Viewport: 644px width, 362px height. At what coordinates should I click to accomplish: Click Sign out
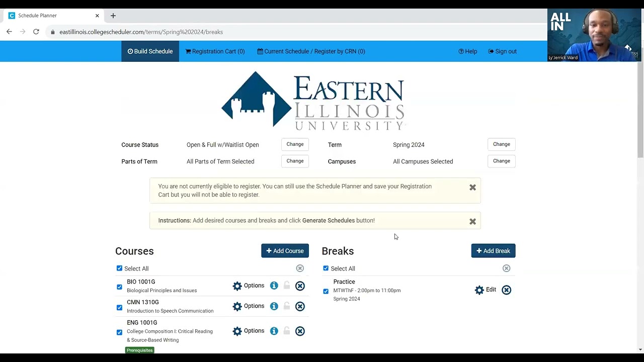click(502, 51)
